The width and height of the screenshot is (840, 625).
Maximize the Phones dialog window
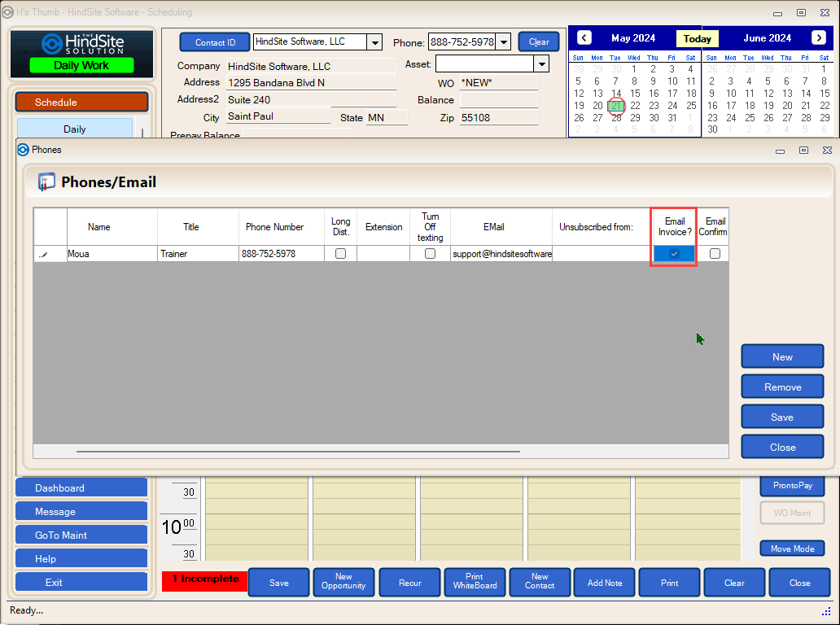pos(803,150)
